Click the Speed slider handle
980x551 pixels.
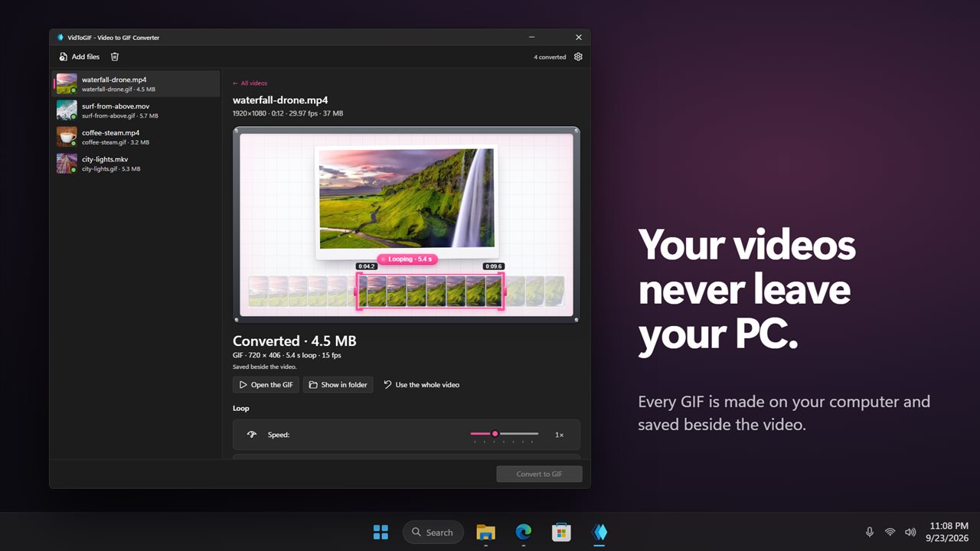[495, 434]
